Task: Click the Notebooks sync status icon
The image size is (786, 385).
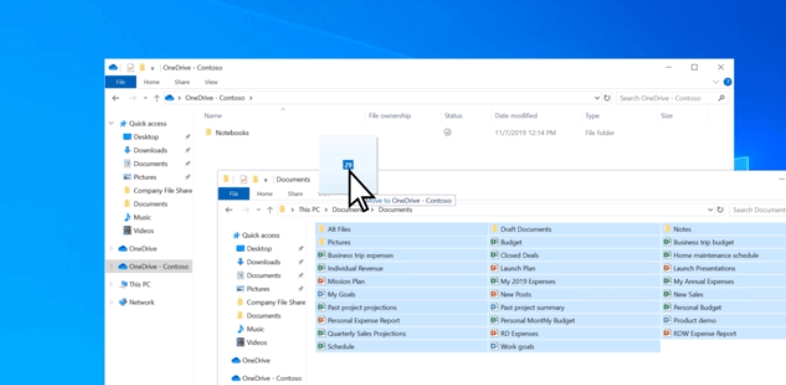Action: click(448, 133)
